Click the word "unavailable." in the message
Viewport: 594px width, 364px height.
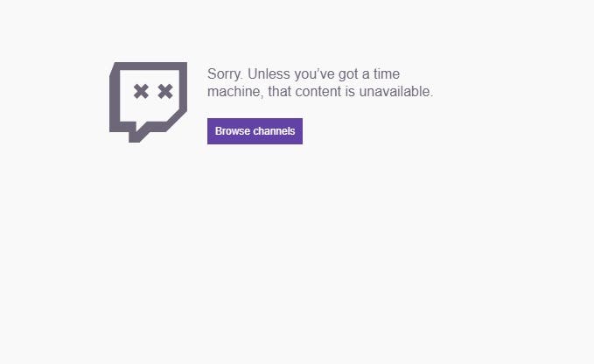tap(396, 92)
